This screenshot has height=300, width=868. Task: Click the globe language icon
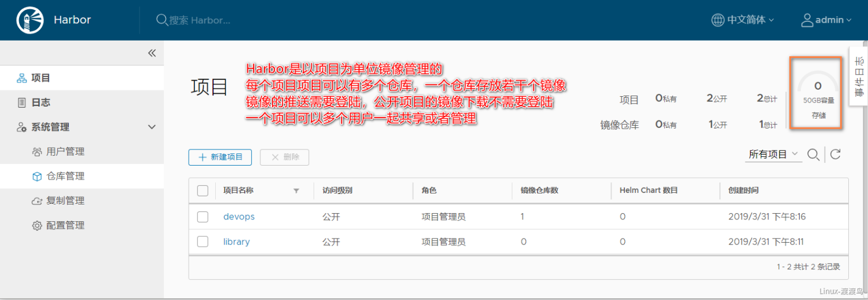[x=718, y=20]
